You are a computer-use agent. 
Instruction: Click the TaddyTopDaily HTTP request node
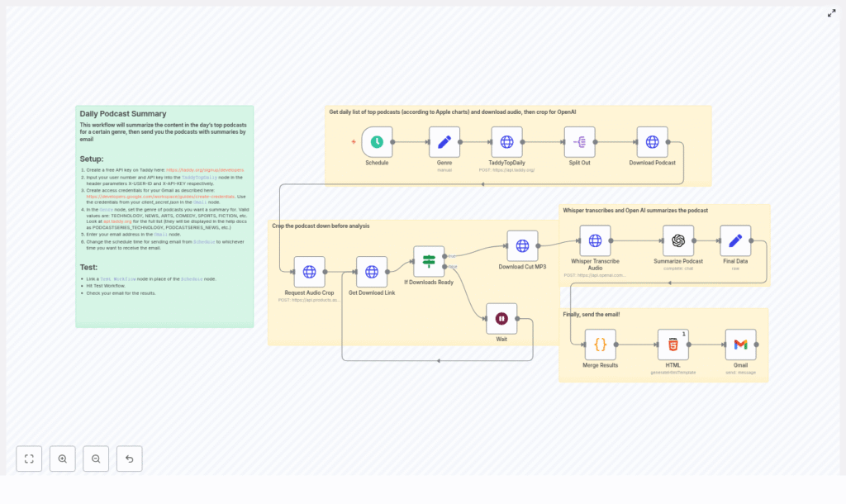click(506, 142)
